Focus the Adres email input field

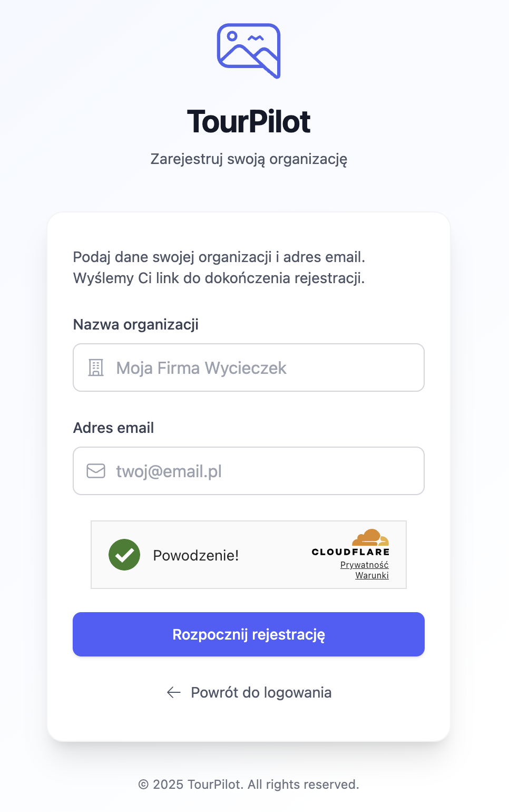coord(263,471)
